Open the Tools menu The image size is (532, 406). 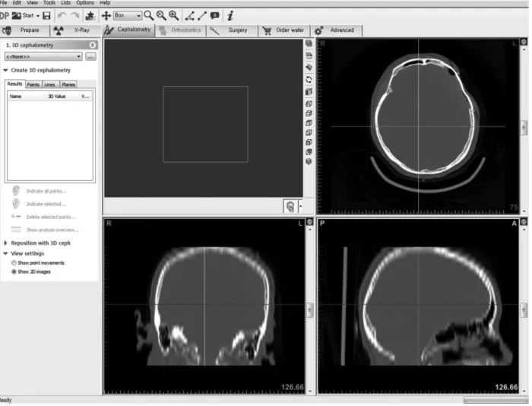coord(49,3)
